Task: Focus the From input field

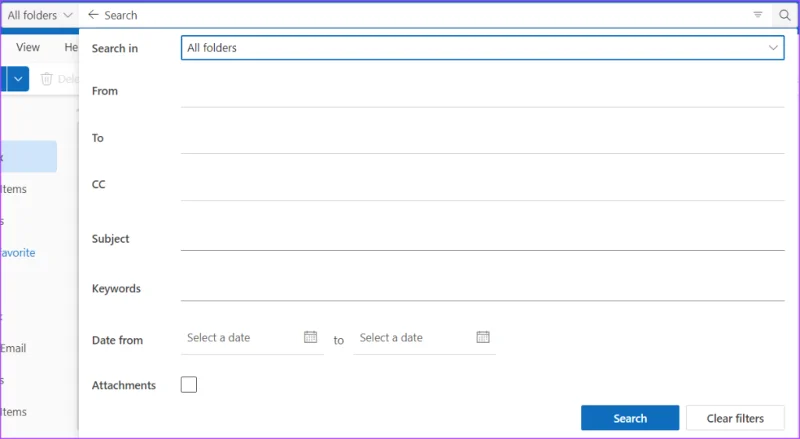Action: point(482,93)
